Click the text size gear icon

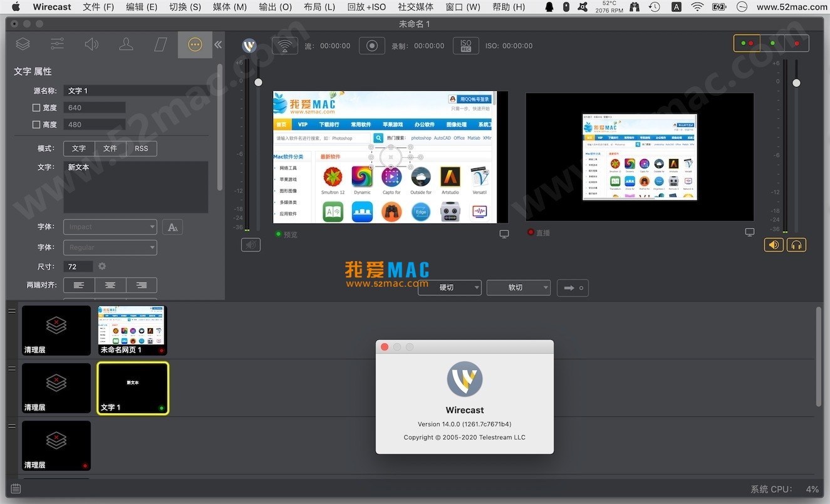click(103, 266)
